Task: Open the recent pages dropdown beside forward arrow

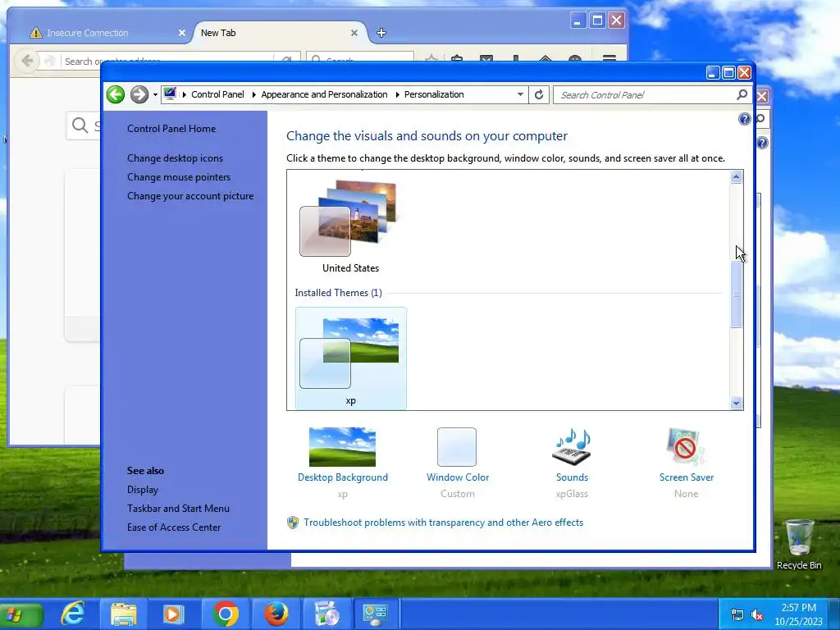Action: (x=155, y=95)
